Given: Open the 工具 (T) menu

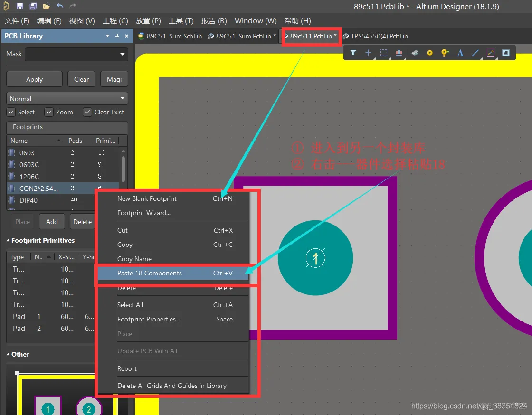Looking at the screenshot, I should pos(181,21).
